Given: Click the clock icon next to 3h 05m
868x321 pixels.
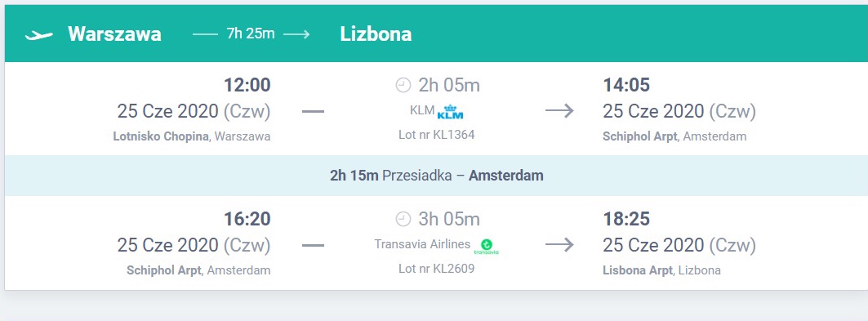Looking at the screenshot, I should click(x=403, y=219).
